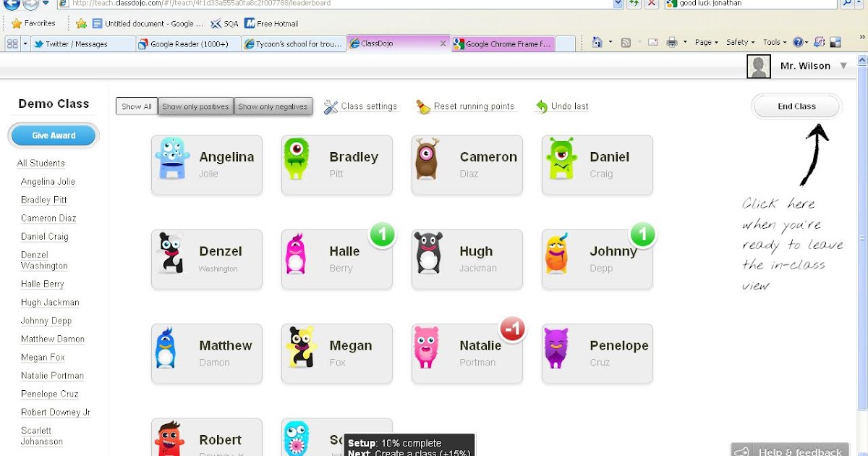
Task: Click the Read mail envelope icon
Action: tap(653, 43)
